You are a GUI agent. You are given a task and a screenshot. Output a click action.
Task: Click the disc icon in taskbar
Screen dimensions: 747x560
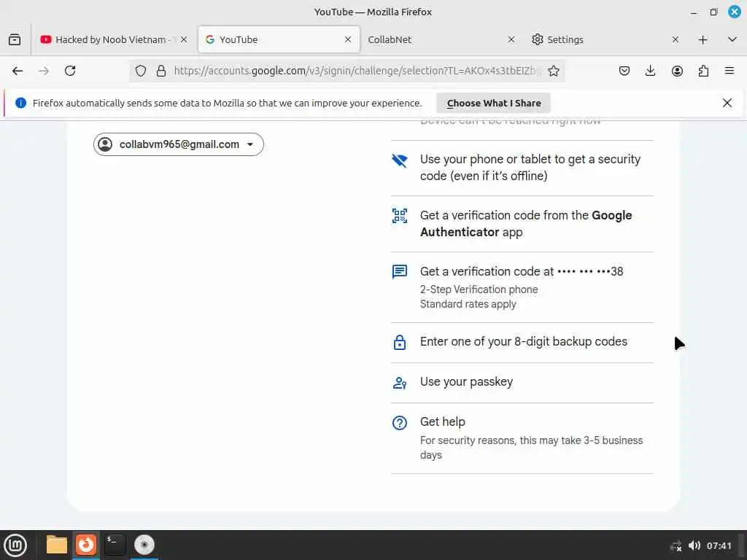(x=144, y=545)
